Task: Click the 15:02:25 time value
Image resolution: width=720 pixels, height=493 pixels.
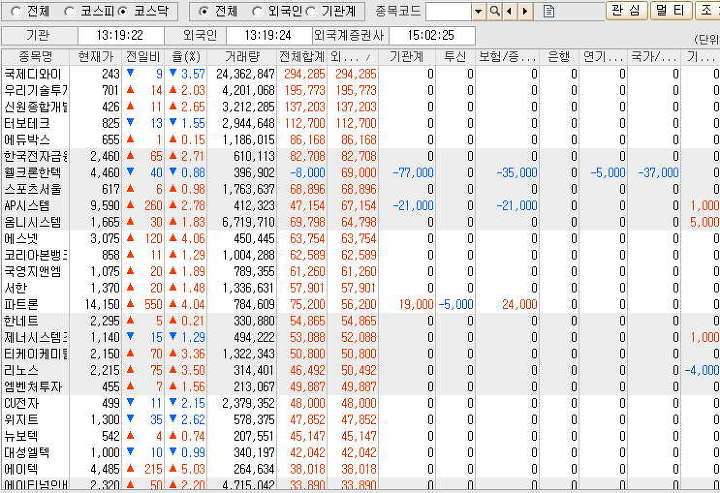Action: pos(431,35)
